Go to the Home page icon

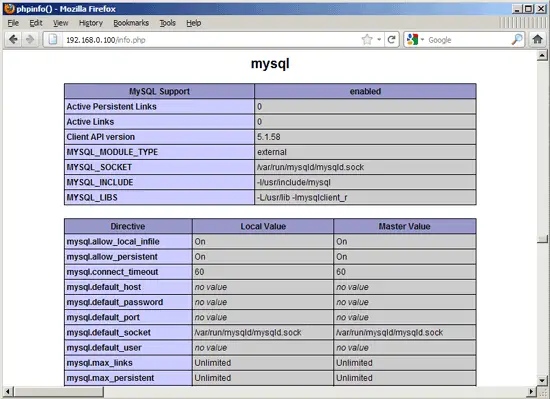537,39
